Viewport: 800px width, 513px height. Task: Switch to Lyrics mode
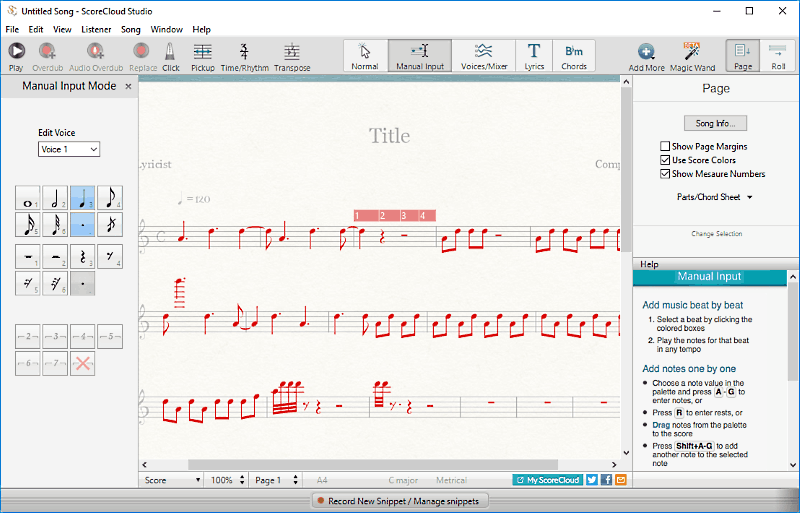[534, 56]
